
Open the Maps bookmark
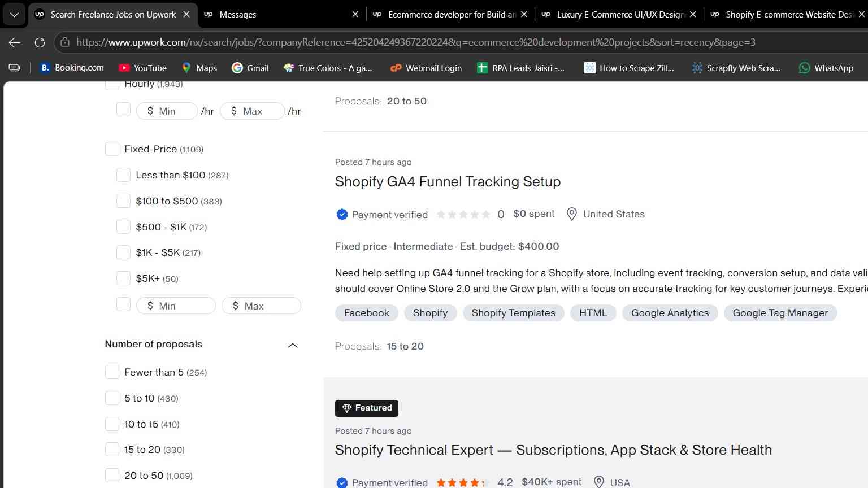pyautogui.click(x=199, y=68)
